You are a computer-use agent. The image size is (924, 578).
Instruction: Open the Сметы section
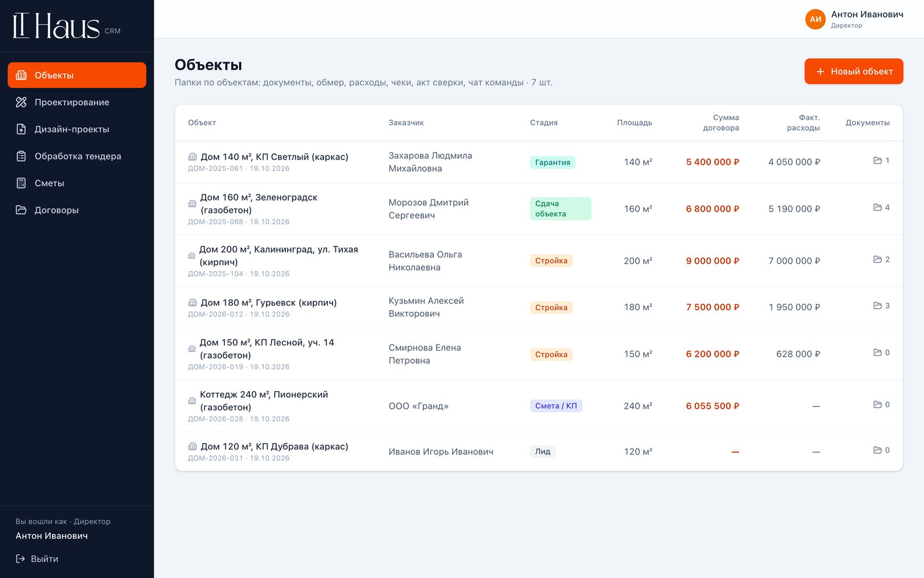[x=77, y=183]
